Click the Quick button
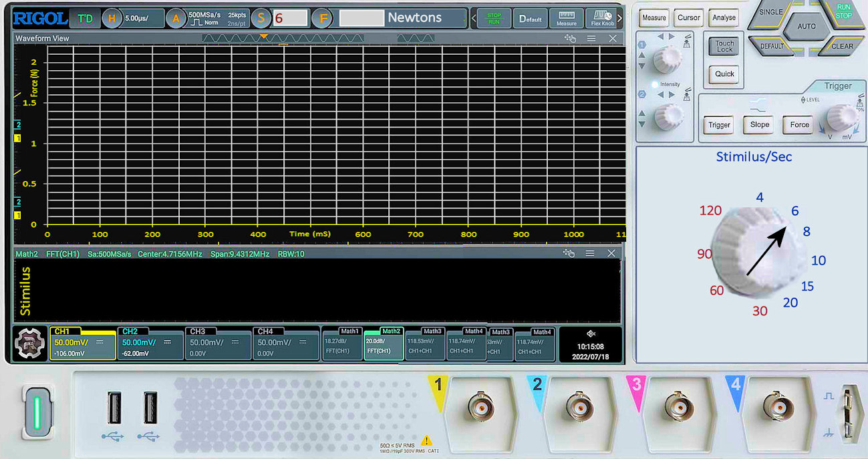 [x=725, y=74]
